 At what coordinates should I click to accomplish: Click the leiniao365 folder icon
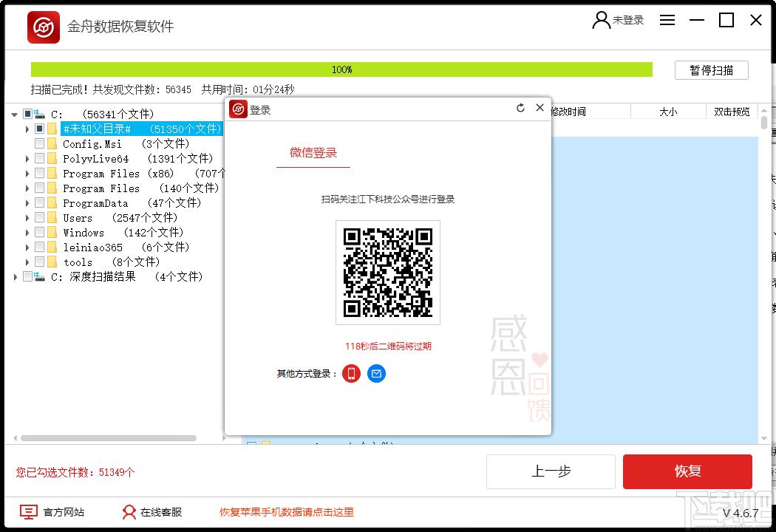click(x=52, y=247)
